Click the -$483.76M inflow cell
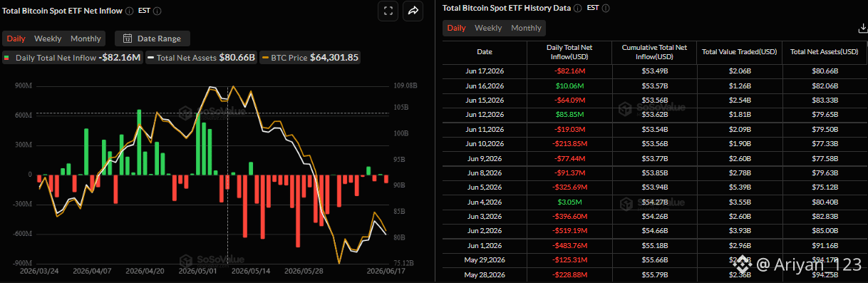 569,245
